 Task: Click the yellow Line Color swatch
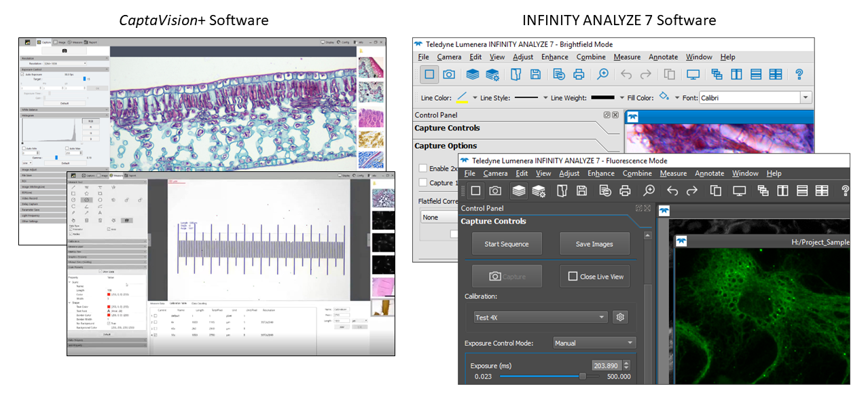pos(463,97)
